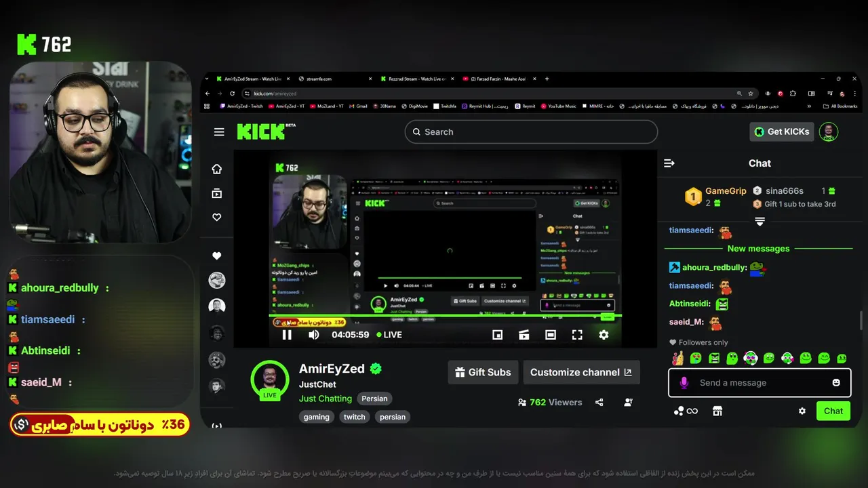Open the Browse icon in Kick sidebar
The width and height of the screenshot is (868, 488).
pos(217,193)
